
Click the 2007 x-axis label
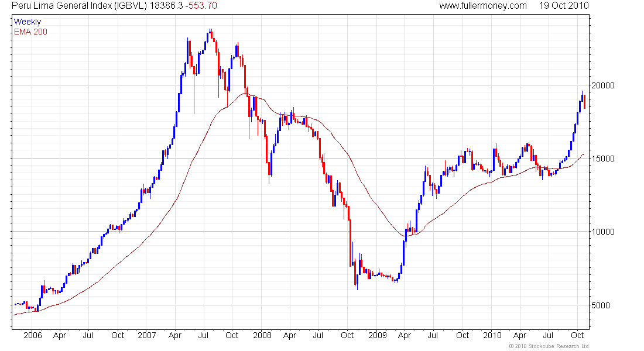[x=146, y=335]
